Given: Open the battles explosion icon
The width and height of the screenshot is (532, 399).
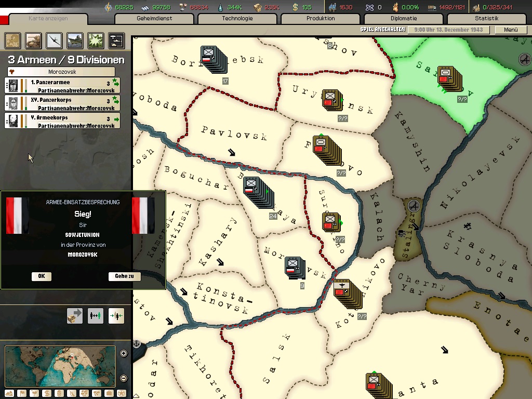Looking at the screenshot, I should (96, 41).
